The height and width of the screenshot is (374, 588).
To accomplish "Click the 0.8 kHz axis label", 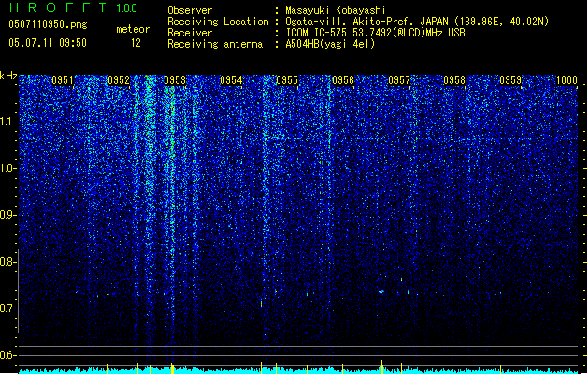I will click(8, 262).
